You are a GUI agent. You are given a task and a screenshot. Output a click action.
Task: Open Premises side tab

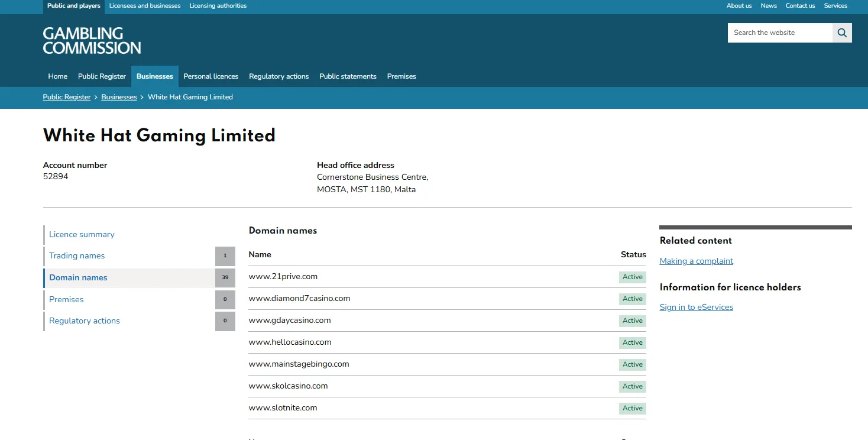click(x=139, y=300)
